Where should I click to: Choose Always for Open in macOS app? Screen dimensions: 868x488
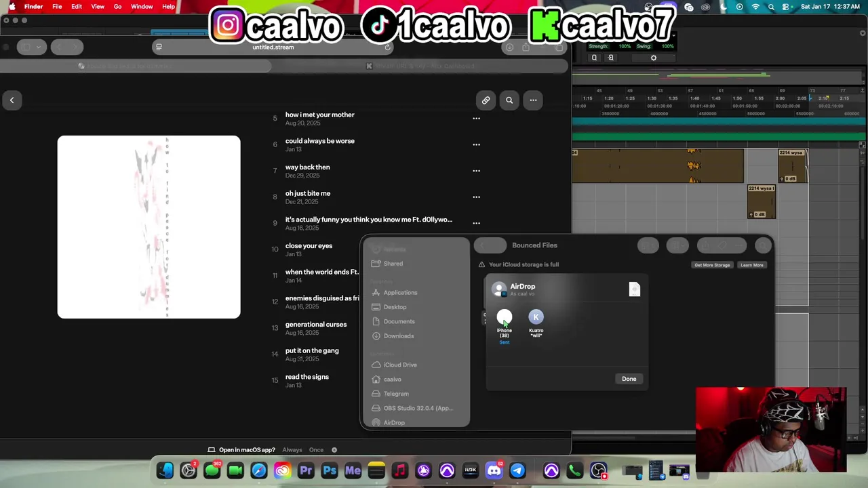pyautogui.click(x=292, y=450)
